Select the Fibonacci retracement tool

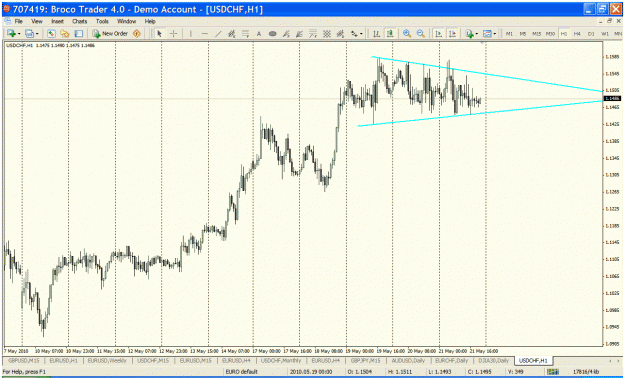point(245,33)
